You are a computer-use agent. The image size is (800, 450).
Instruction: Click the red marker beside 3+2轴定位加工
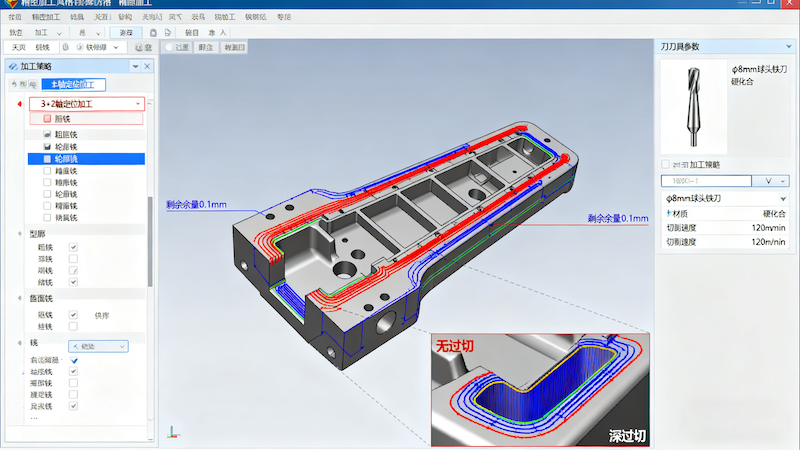point(20,104)
